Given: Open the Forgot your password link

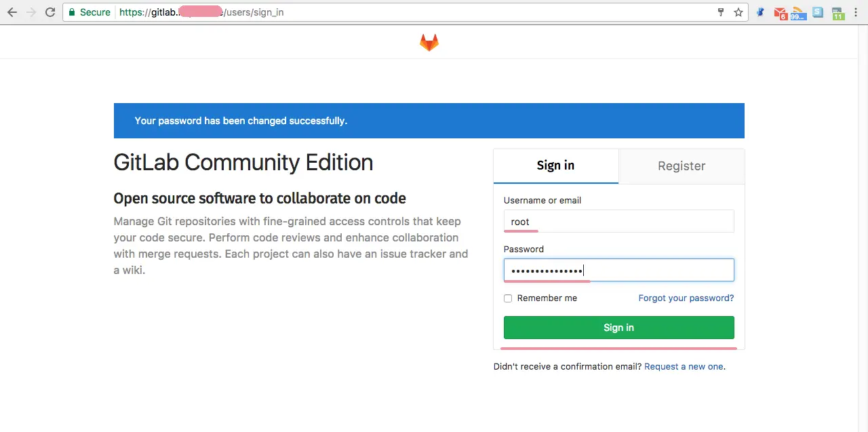Looking at the screenshot, I should pos(686,298).
